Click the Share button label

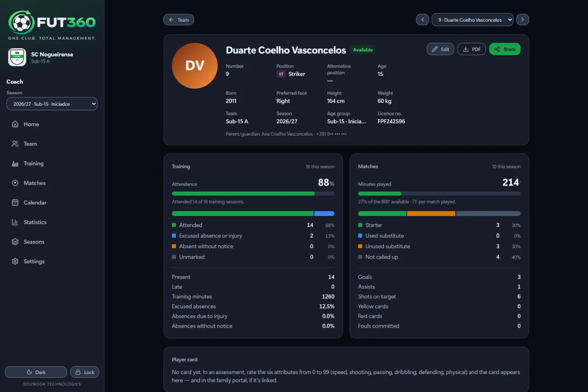[509, 49]
